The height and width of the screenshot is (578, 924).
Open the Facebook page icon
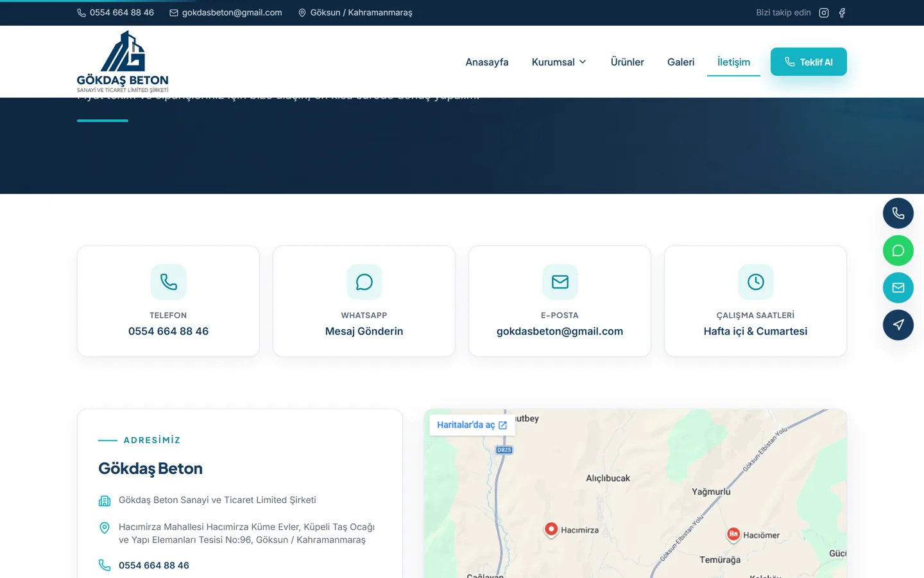pyautogui.click(x=842, y=13)
